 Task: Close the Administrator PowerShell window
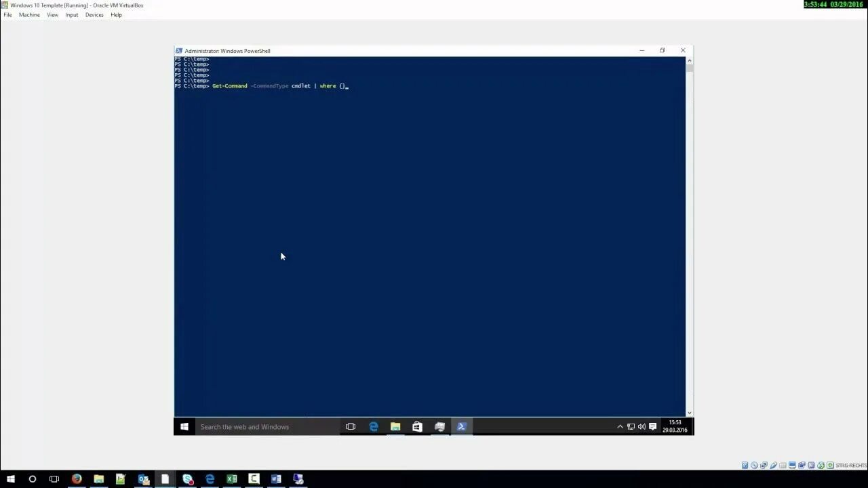[683, 50]
